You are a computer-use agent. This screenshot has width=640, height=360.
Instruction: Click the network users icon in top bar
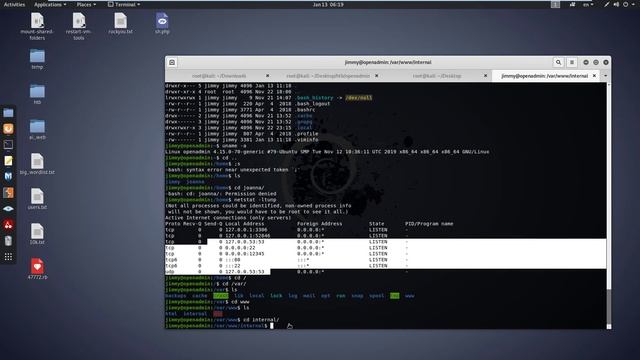(573, 4)
